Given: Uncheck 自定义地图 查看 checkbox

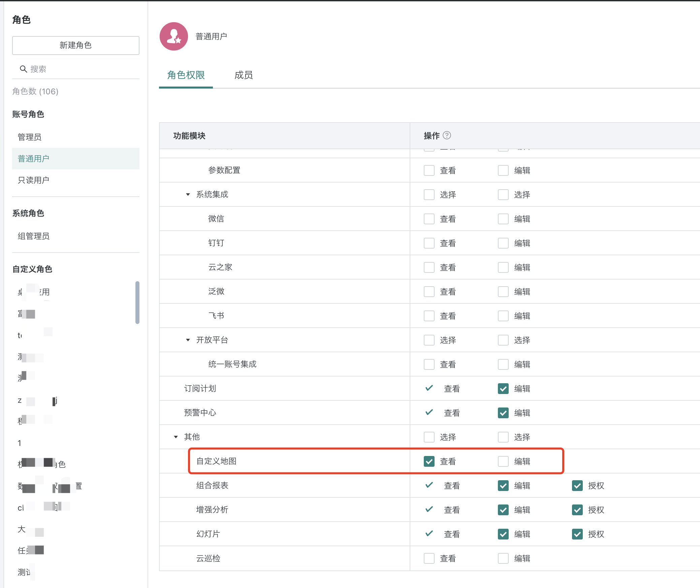Looking at the screenshot, I should [429, 461].
